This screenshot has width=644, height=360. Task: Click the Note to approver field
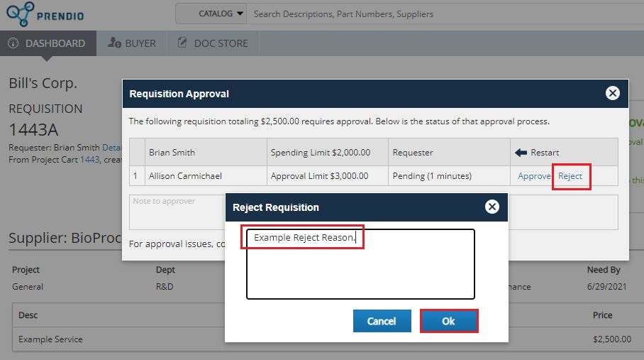pos(177,212)
